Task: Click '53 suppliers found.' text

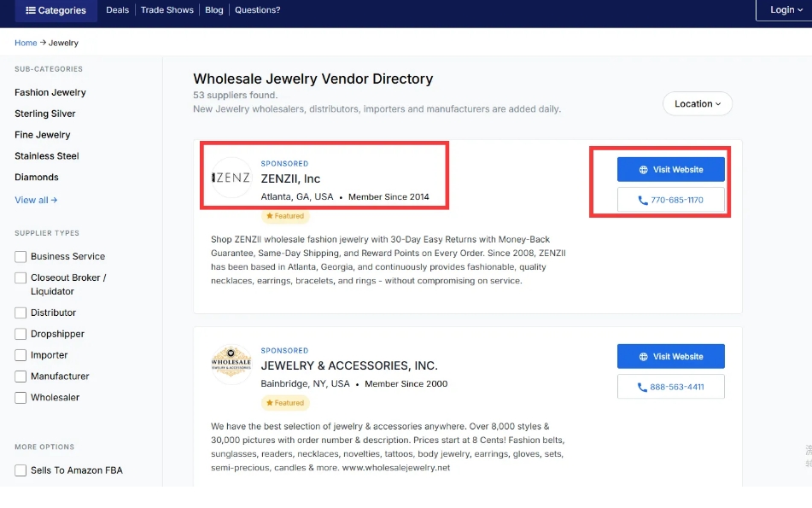Action: 235,96
